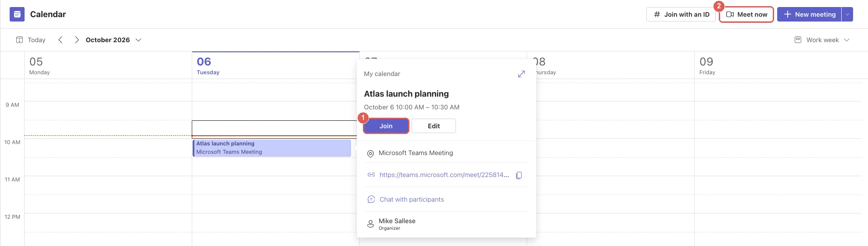Go to next week arrow

77,40
